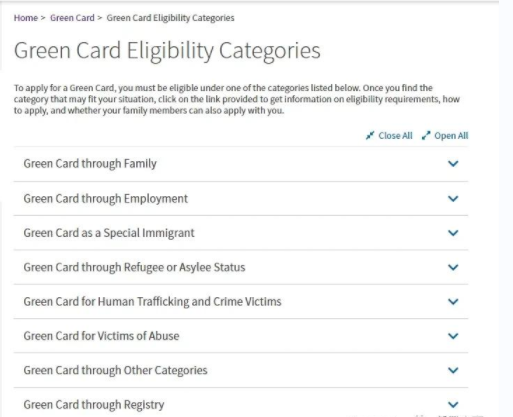513x417 pixels.
Task: Expand Refugee or Asylee Status chevron
Action: 453,267
